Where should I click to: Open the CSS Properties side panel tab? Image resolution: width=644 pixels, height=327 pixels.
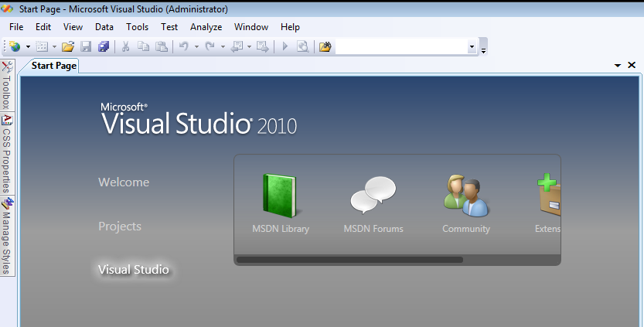point(7,154)
